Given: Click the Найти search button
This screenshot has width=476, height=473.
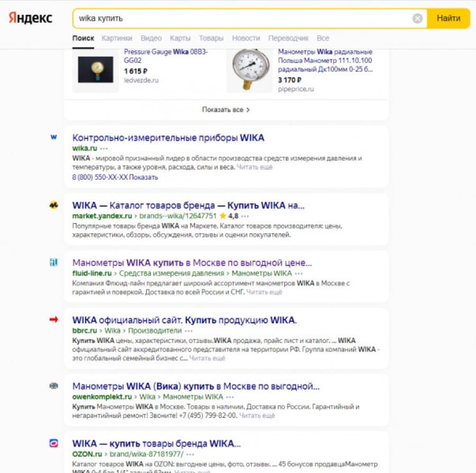Looking at the screenshot, I should [x=448, y=18].
